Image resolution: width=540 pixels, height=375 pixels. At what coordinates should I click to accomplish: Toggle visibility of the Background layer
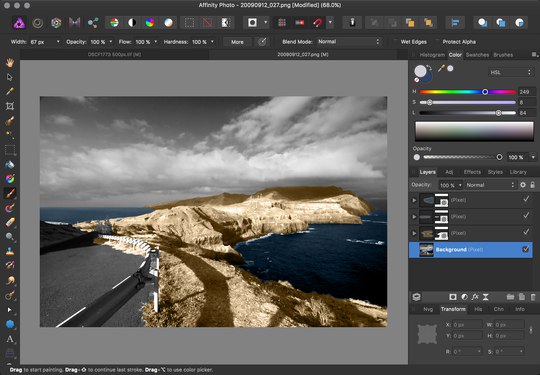click(x=526, y=249)
